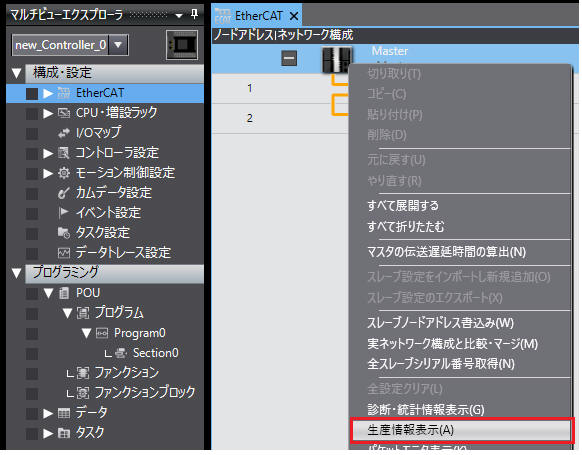Image resolution: width=582 pixels, height=455 pixels.
Task: Select node address row 1
Action: coord(250,88)
